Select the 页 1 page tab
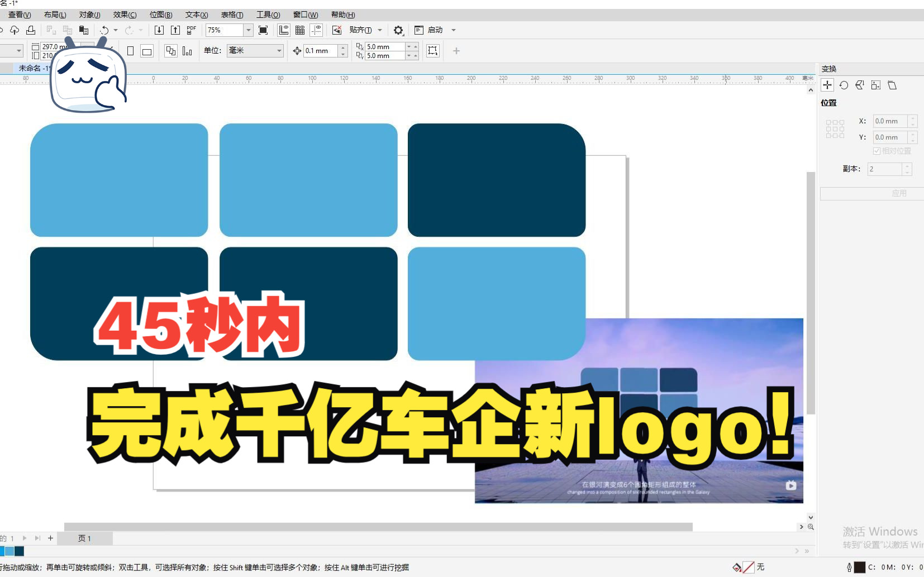The height and width of the screenshot is (577, 924). click(x=84, y=538)
